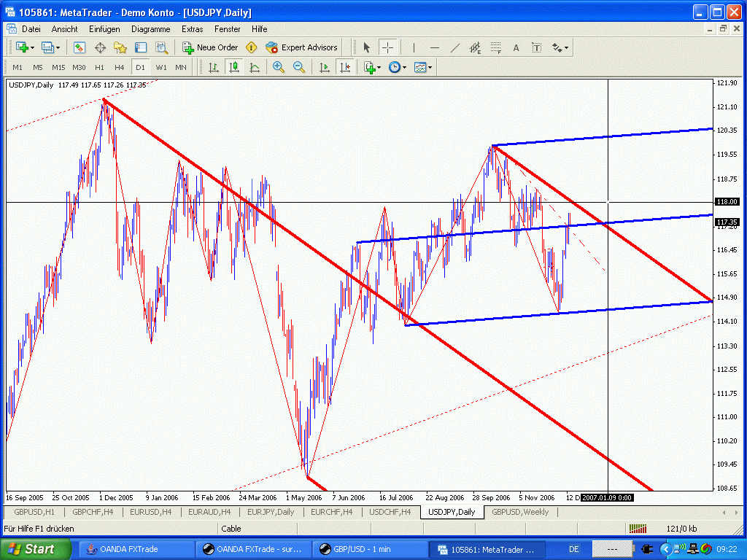747x560 pixels.
Task: Pick the equidistant channel drawing tool
Action: point(476,47)
